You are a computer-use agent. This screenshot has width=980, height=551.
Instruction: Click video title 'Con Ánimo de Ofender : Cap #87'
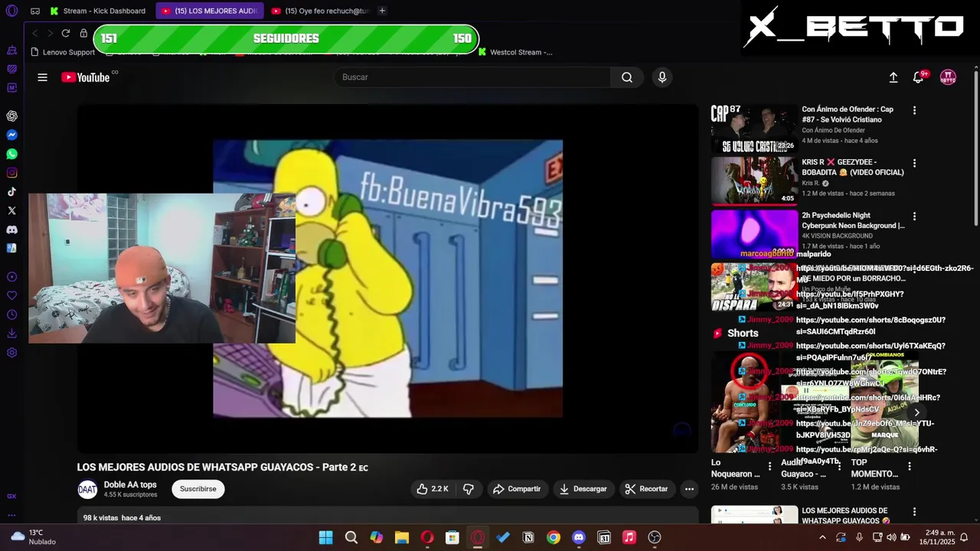(848, 115)
